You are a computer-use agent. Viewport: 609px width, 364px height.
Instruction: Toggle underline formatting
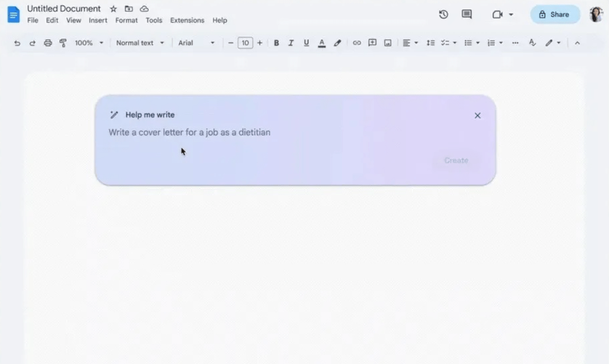[306, 43]
